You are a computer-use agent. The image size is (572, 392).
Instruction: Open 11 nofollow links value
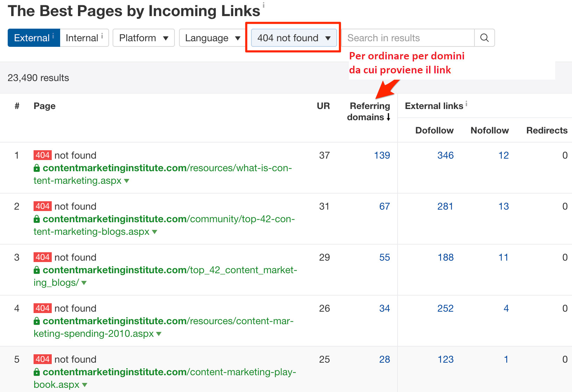(x=503, y=257)
